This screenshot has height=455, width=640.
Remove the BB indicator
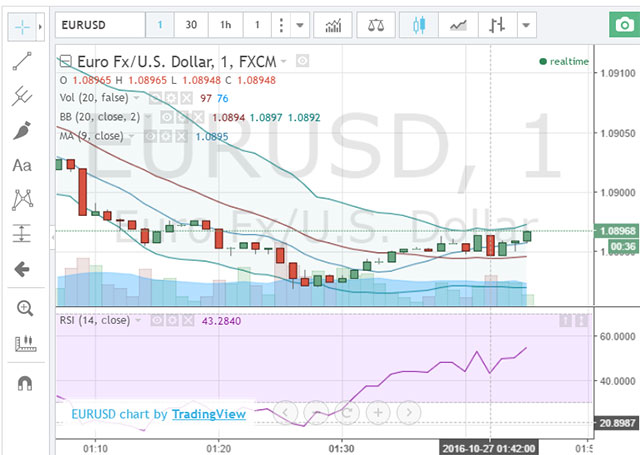click(x=198, y=117)
